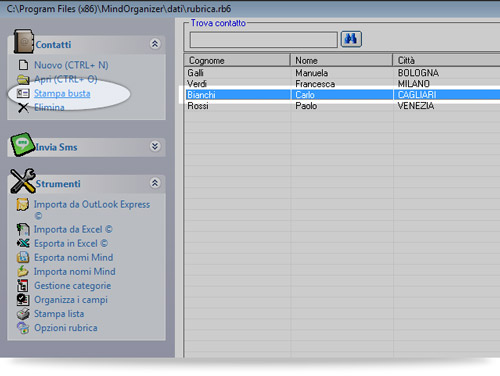
Task: Sort by the Nome column header
Action: tap(341, 60)
